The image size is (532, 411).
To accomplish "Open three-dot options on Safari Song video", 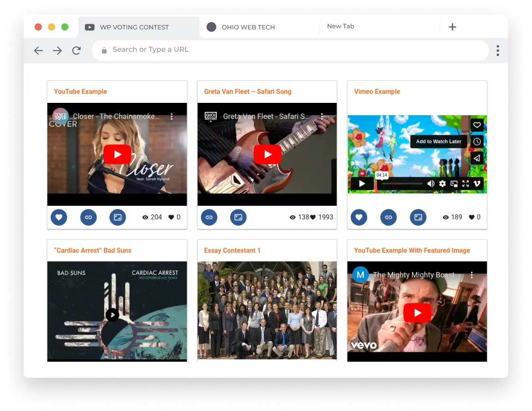I will coord(322,117).
